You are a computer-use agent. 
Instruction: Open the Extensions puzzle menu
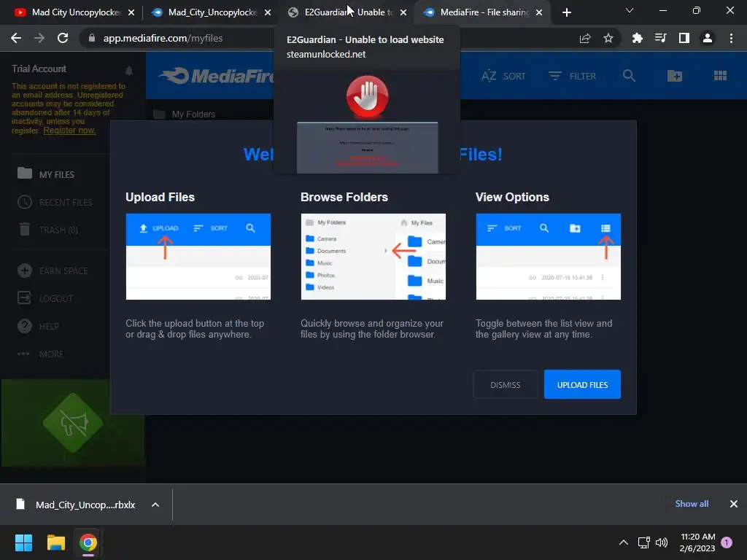pyautogui.click(x=637, y=38)
